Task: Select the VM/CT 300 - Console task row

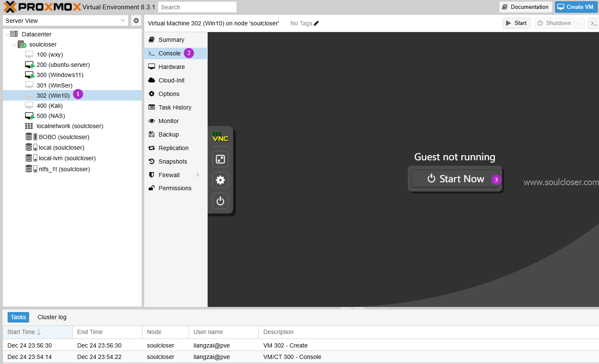Action: pyautogui.click(x=301, y=357)
